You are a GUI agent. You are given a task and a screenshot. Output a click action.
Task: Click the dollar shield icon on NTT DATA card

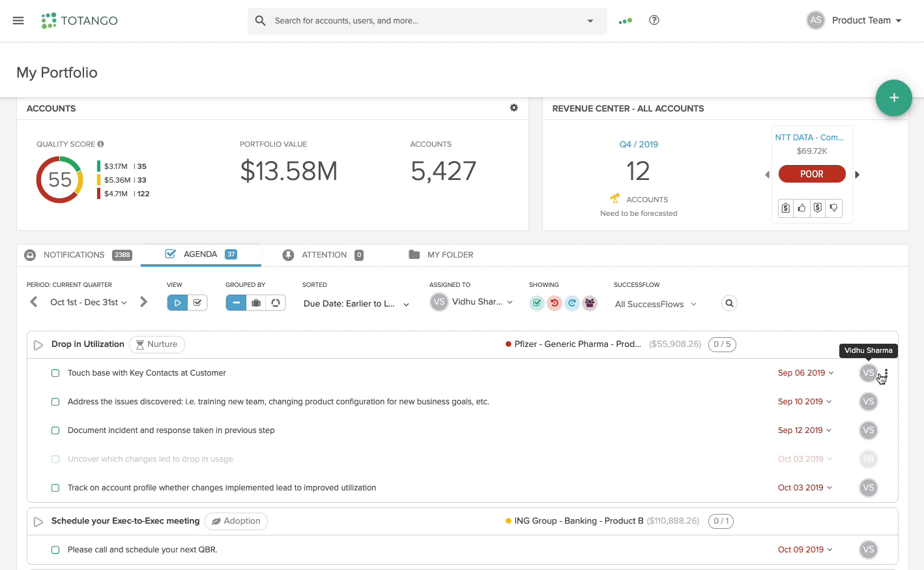(x=818, y=208)
